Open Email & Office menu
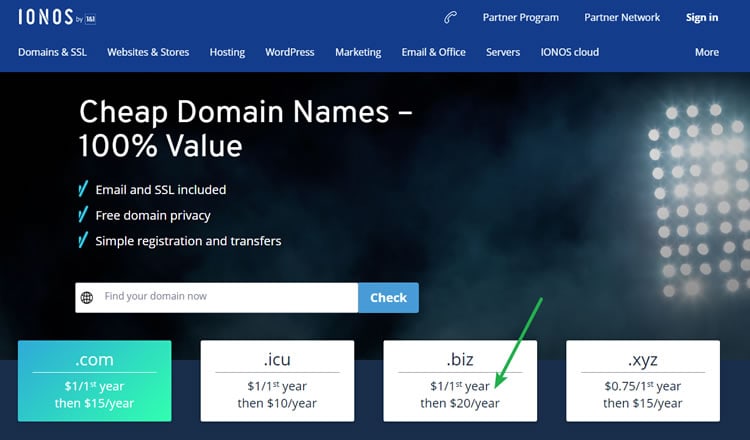The height and width of the screenshot is (440, 750). pyautogui.click(x=434, y=52)
